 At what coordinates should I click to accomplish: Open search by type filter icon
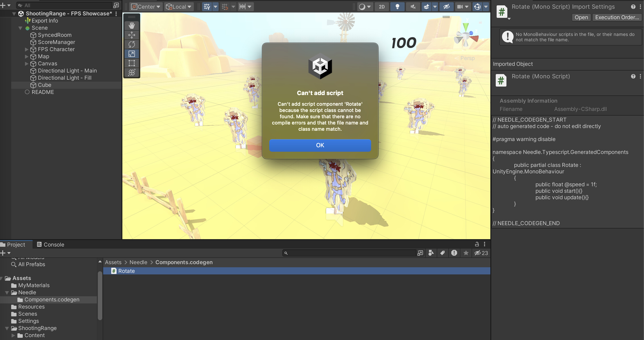tap(431, 253)
